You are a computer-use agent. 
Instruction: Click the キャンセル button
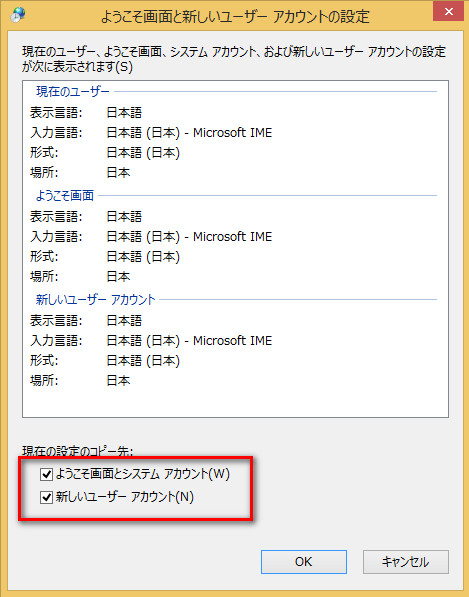coord(406,562)
